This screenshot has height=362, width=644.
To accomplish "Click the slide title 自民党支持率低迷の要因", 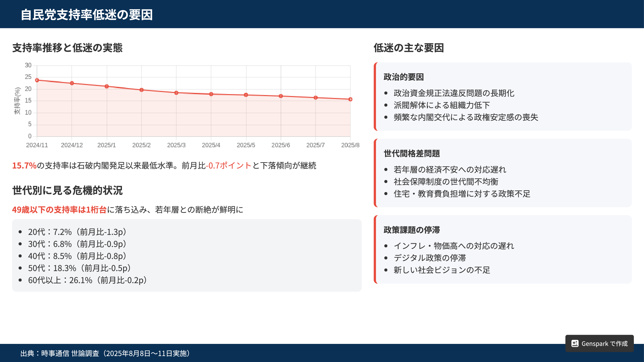I will [x=86, y=14].
